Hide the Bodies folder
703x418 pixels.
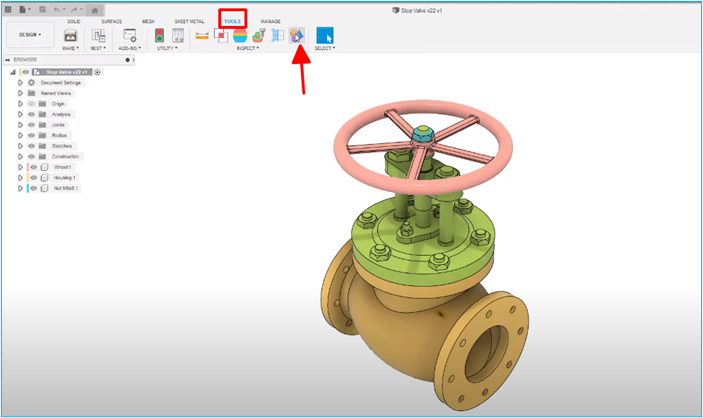tap(31, 135)
